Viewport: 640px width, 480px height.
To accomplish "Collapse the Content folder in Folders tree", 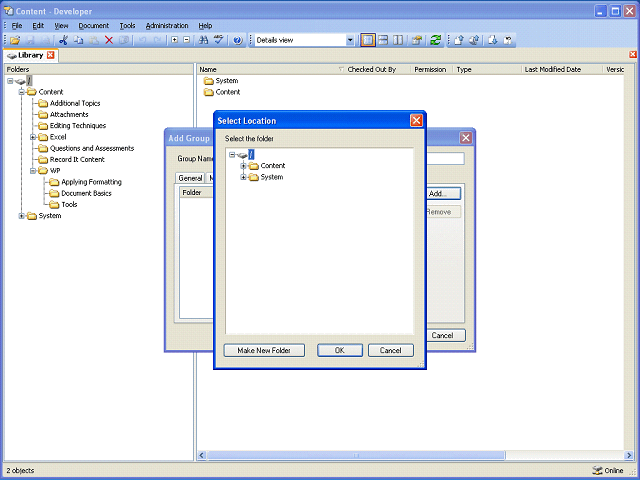I will pos(22,92).
